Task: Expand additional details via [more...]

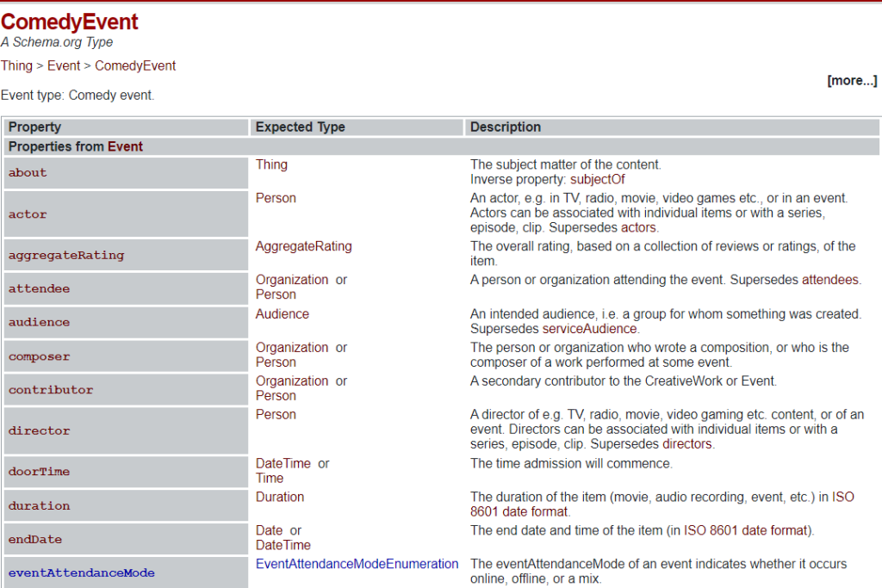Action: pyautogui.click(x=852, y=80)
